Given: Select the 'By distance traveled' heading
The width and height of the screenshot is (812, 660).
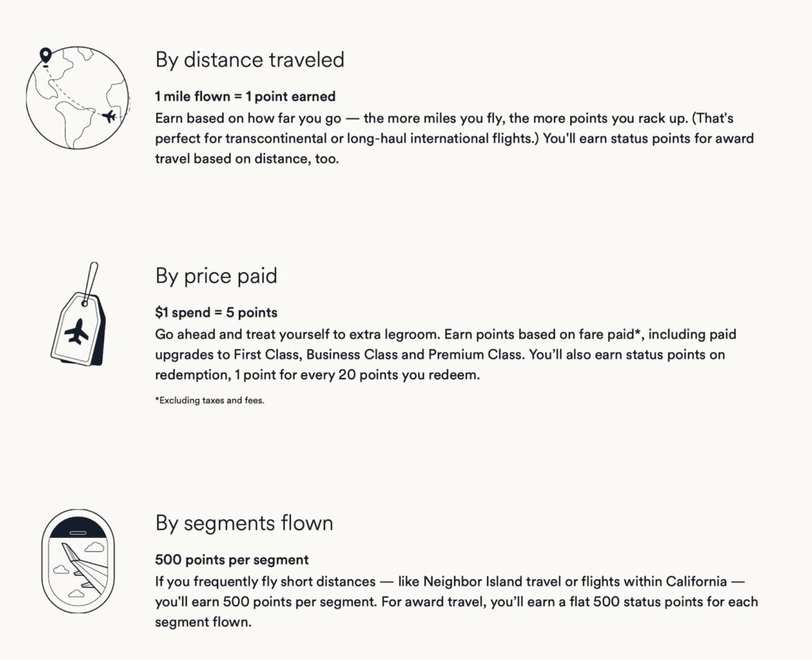Looking at the screenshot, I should coord(250,59).
